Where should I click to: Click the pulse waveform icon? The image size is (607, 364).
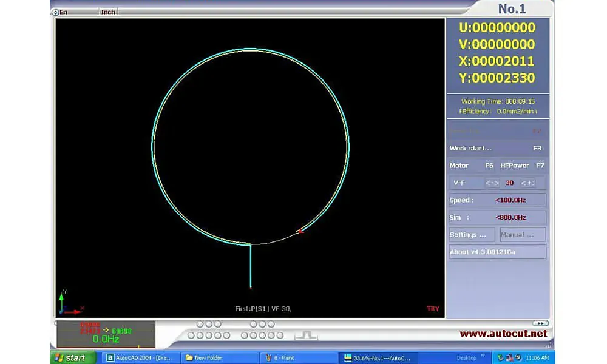click(306, 335)
